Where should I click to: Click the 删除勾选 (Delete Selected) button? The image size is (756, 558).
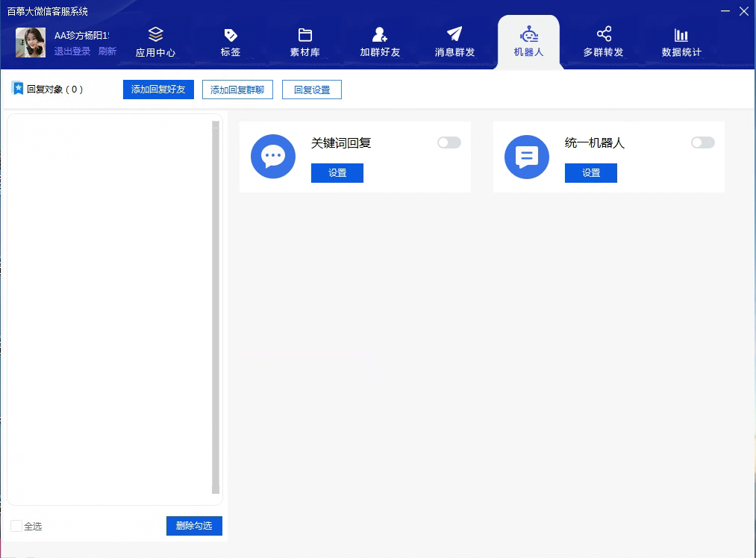(194, 526)
